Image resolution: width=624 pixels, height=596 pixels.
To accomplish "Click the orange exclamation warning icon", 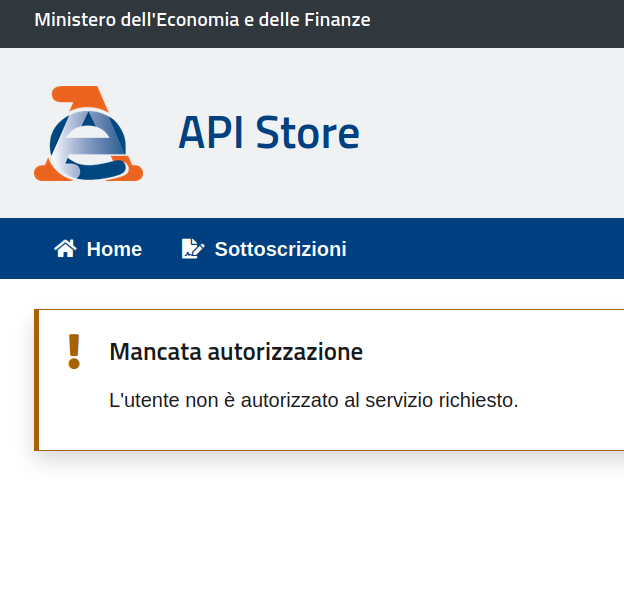I will 73,351.
